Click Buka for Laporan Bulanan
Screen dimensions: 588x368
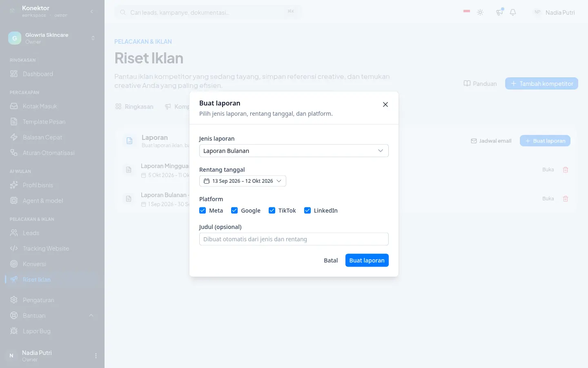548,199
